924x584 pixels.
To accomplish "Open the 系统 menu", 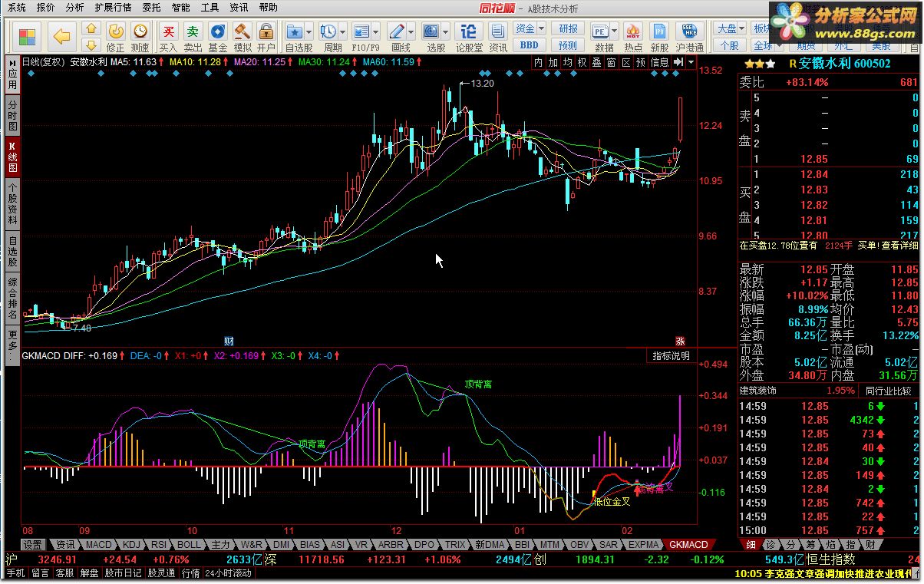I will pyautogui.click(x=16, y=8).
